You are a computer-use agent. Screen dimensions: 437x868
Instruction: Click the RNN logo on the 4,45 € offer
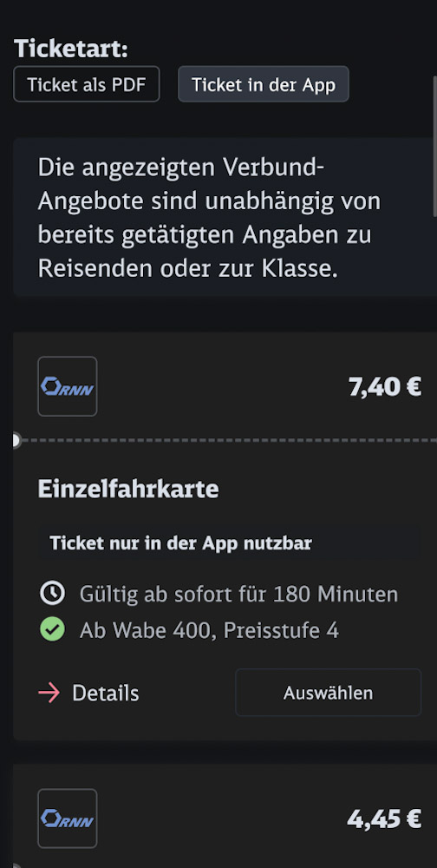68,819
